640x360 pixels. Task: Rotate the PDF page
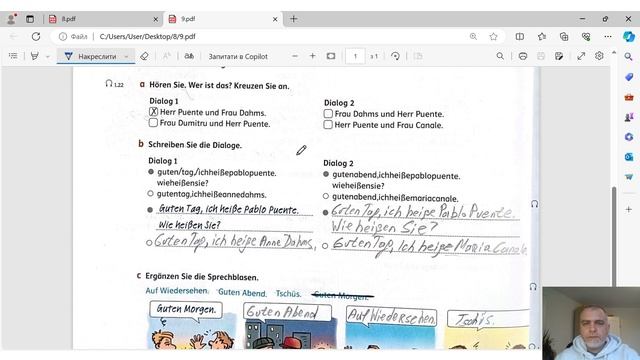tap(395, 56)
